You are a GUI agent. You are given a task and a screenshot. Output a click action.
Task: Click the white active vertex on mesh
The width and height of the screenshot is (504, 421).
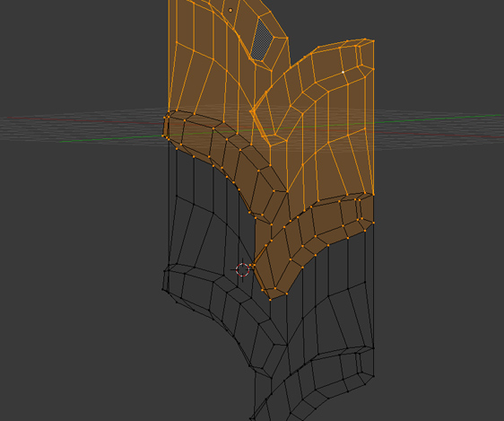(x=343, y=72)
